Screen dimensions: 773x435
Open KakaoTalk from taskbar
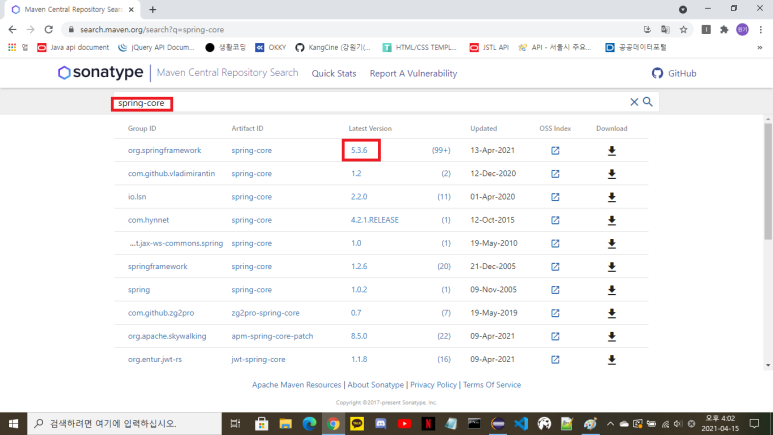[x=357, y=424]
